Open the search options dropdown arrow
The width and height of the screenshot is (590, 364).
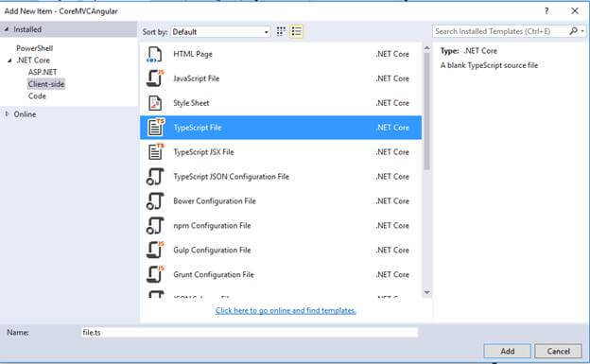point(582,31)
